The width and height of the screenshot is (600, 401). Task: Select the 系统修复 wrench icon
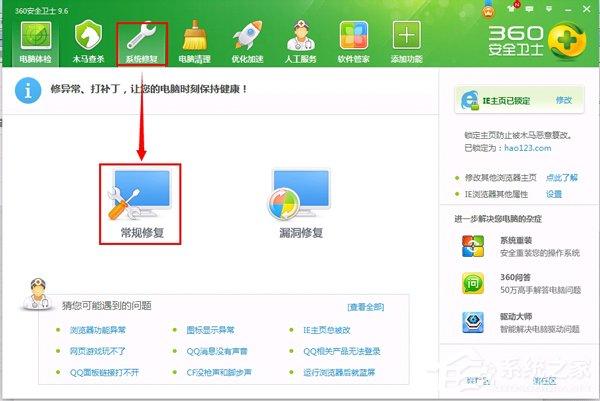(x=142, y=35)
